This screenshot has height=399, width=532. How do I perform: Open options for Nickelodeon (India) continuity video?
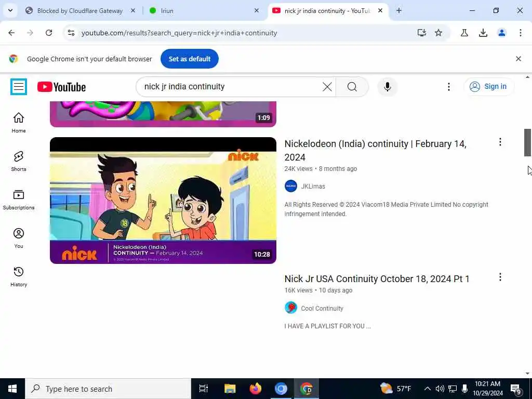click(500, 142)
